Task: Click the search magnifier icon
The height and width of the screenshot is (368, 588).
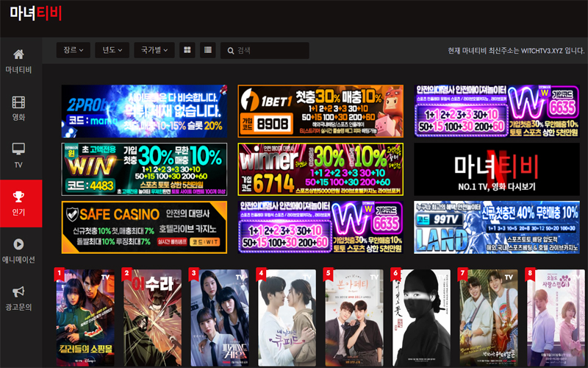Action: point(231,51)
